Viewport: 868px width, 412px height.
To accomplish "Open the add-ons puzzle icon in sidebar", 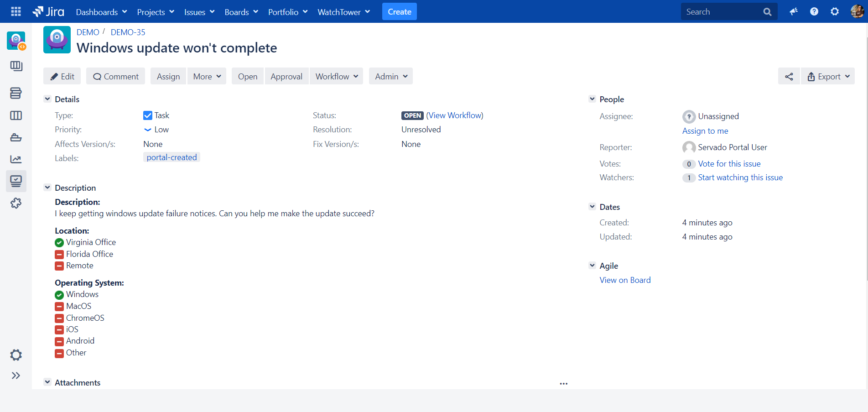I will (x=16, y=203).
